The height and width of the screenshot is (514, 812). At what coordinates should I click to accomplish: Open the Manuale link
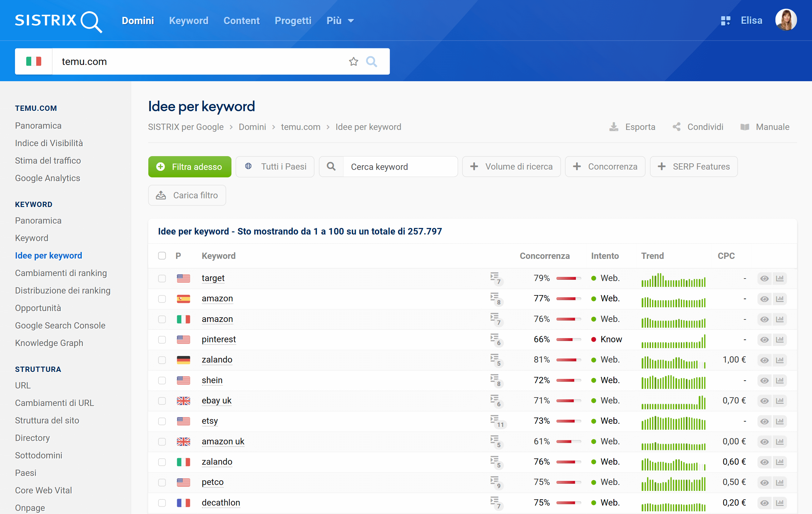pos(765,127)
